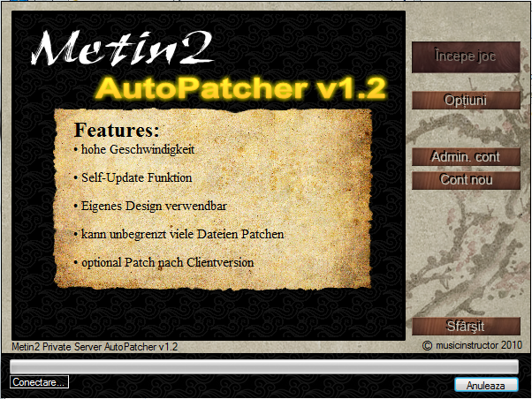Create a new account via Cont nou
This screenshot has width=532, height=399.
(466, 180)
